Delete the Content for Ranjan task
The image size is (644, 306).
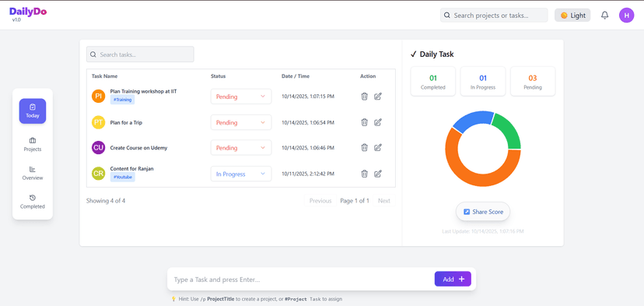[x=364, y=174]
